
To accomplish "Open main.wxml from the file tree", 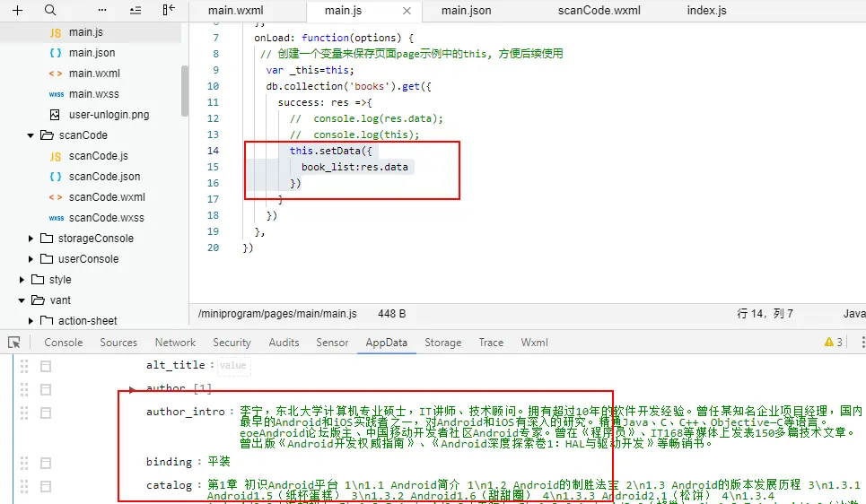I will [94, 74].
